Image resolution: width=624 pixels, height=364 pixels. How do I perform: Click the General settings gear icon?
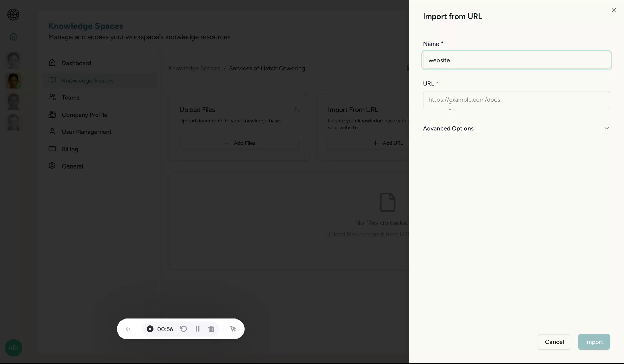point(52,166)
